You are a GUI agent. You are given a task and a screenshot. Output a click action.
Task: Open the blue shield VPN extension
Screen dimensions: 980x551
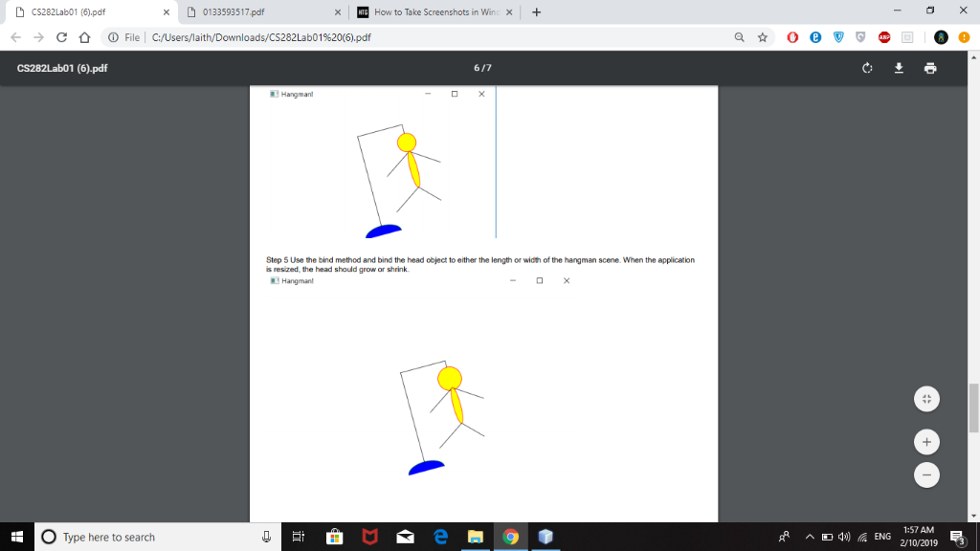838,37
